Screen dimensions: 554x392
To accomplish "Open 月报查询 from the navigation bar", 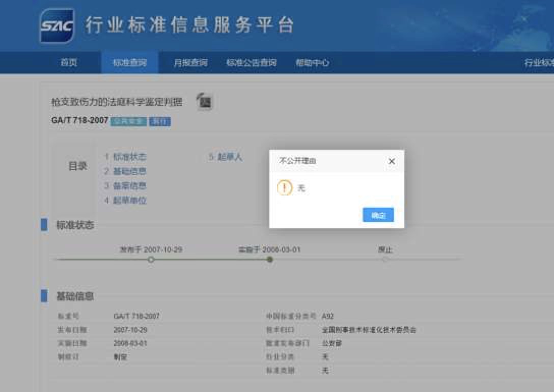I will click(x=190, y=62).
